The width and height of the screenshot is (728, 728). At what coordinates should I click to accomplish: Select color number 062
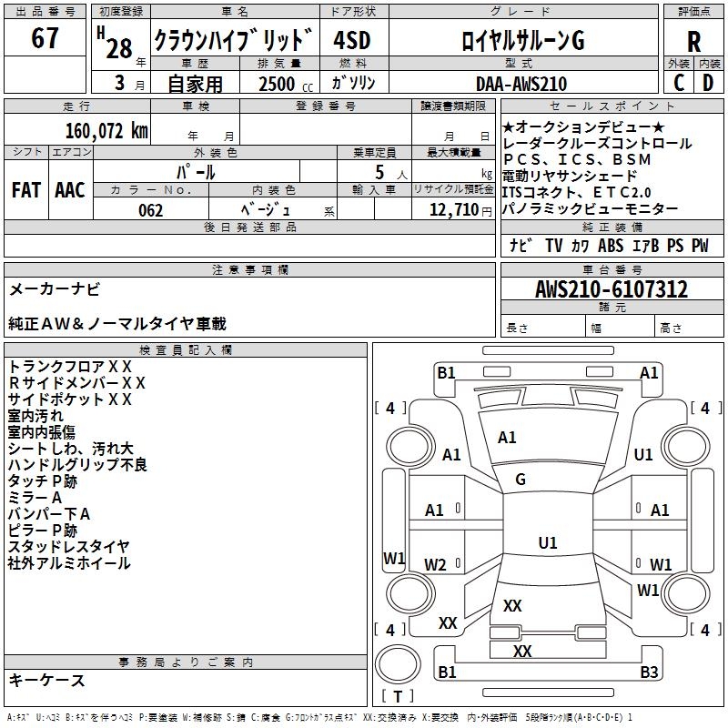[x=150, y=210]
